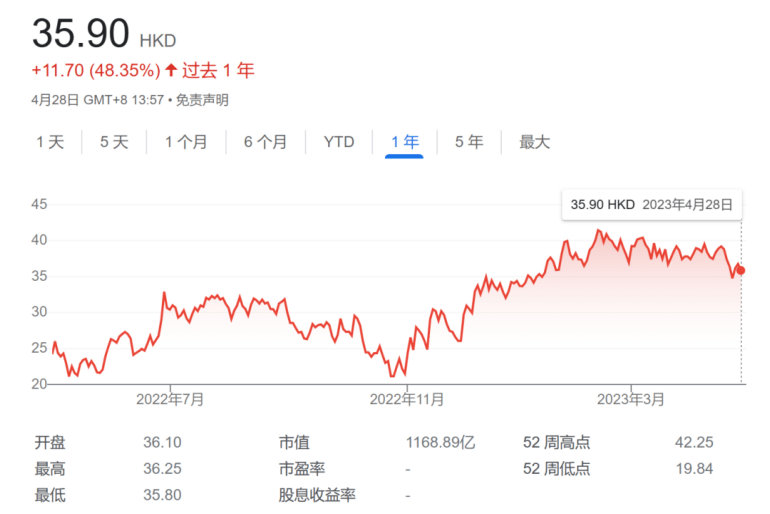This screenshot has height=514, width=770.
Task: Click the 52 周高点 value 42.25
Action: pyautogui.click(x=695, y=442)
